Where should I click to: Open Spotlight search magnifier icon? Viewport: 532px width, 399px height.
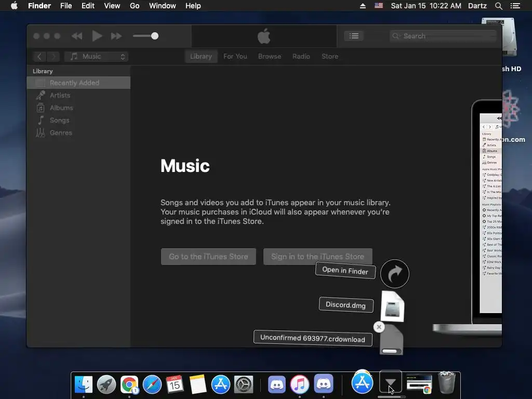(499, 6)
